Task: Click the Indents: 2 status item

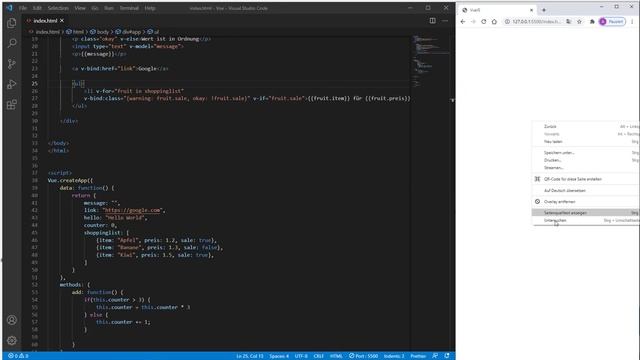Action: 394,356
